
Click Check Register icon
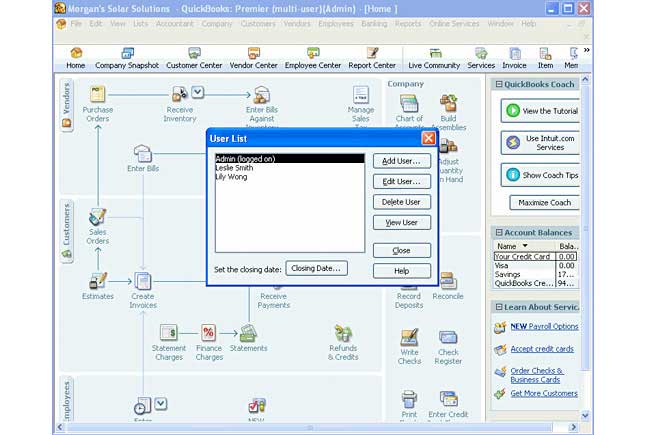pyautogui.click(x=448, y=338)
